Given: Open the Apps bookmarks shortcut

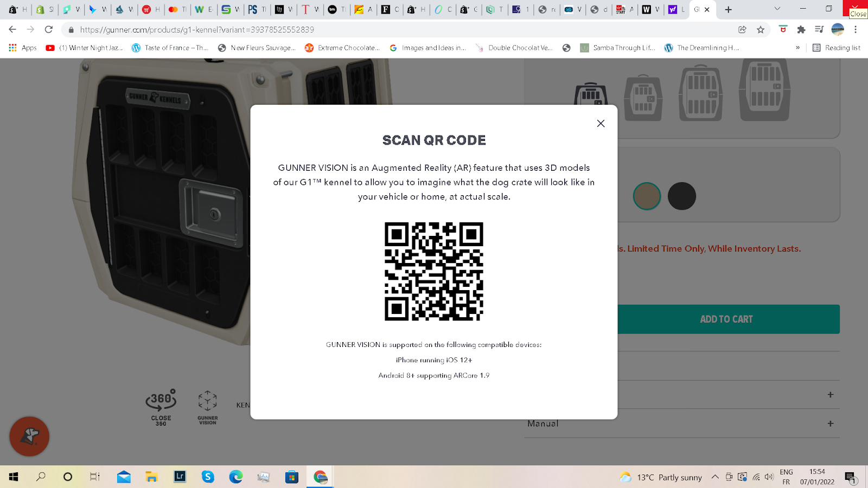Looking at the screenshot, I should click(x=23, y=48).
